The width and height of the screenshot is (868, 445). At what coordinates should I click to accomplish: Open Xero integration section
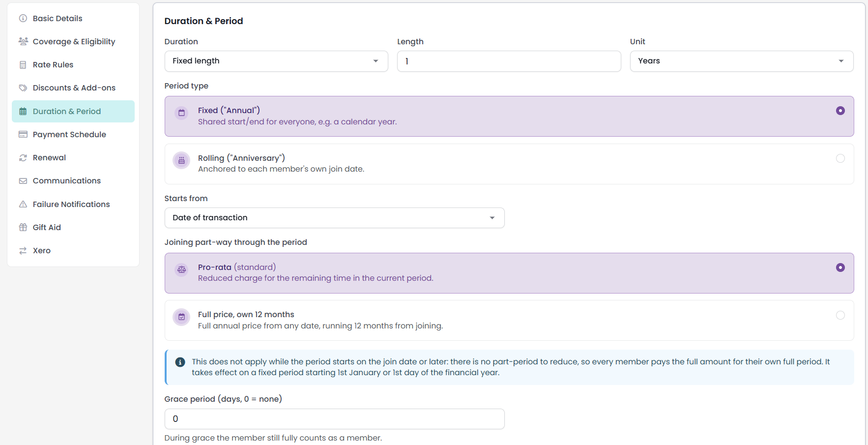(73, 251)
